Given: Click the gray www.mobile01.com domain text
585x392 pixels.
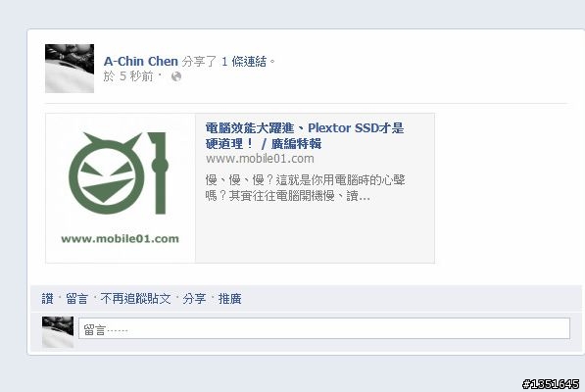Looking at the screenshot, I should coord(260,159).
